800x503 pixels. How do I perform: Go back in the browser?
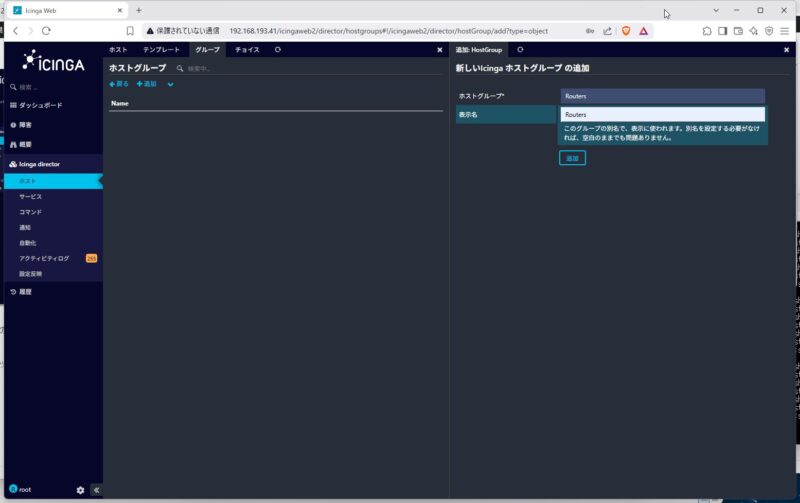tap(16, 31)
